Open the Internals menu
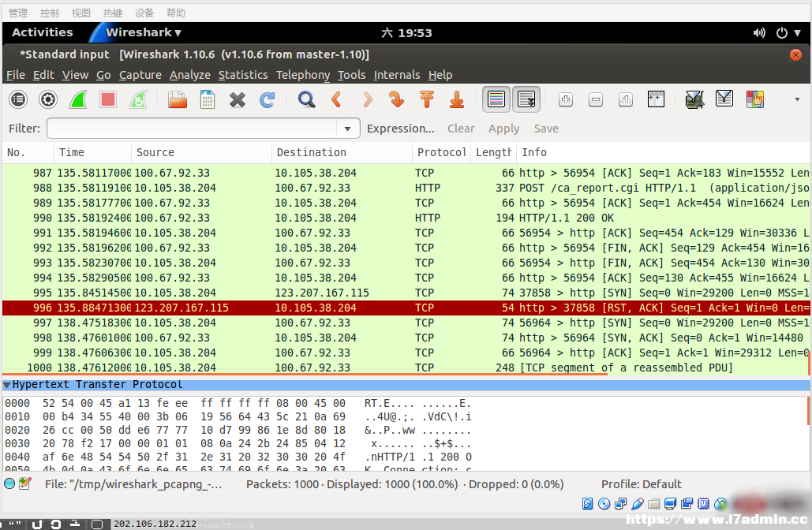812x530 pixels. (x=397, y=75)
